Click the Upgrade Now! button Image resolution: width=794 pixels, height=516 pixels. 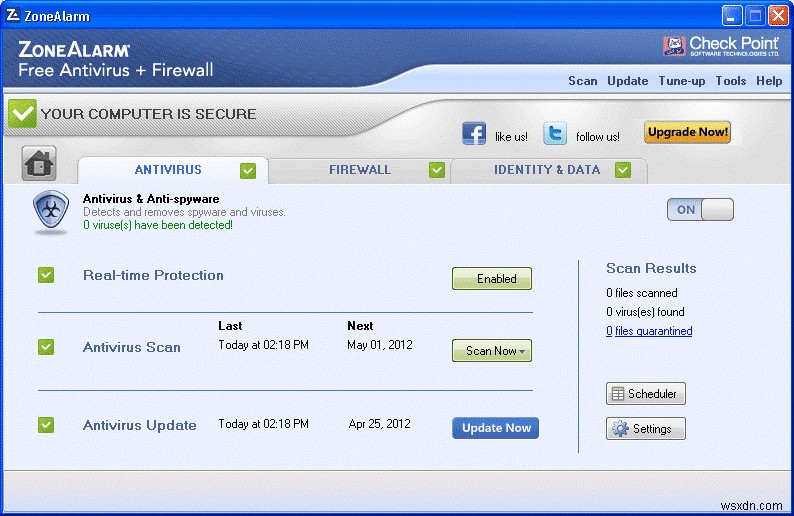pyautogui.click(x=687, y=132)
